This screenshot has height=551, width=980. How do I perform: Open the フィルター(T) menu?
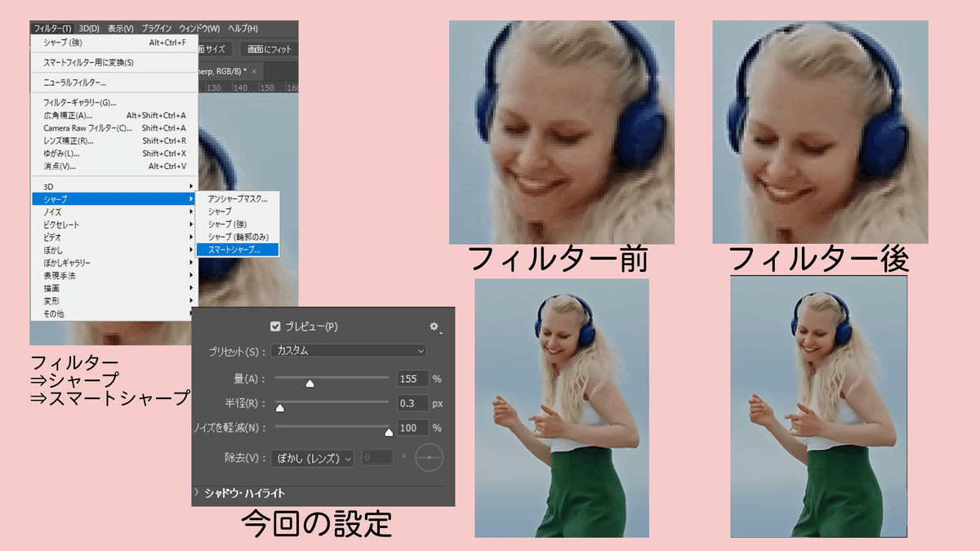coord(52,29)
